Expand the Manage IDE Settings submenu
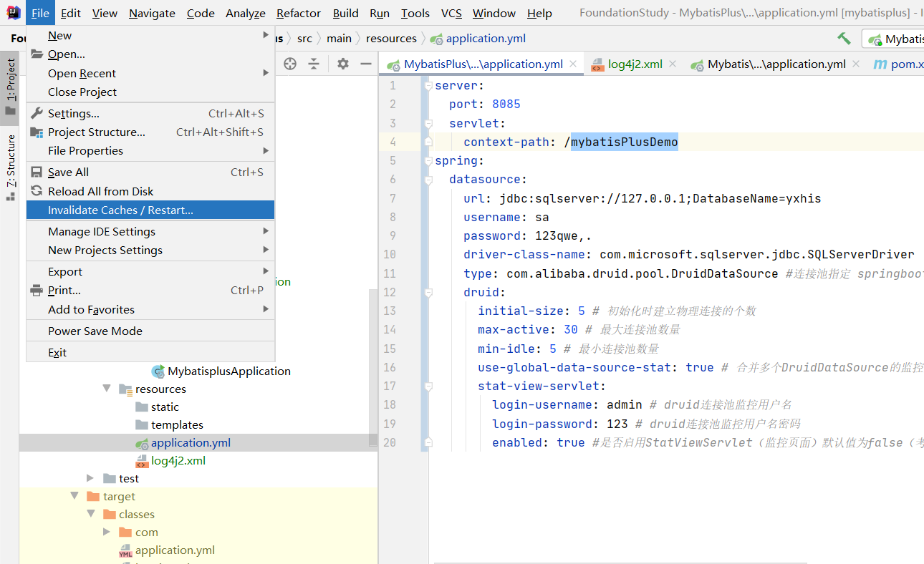Viewport: 924px width, 564px height. tap(266, 231)
